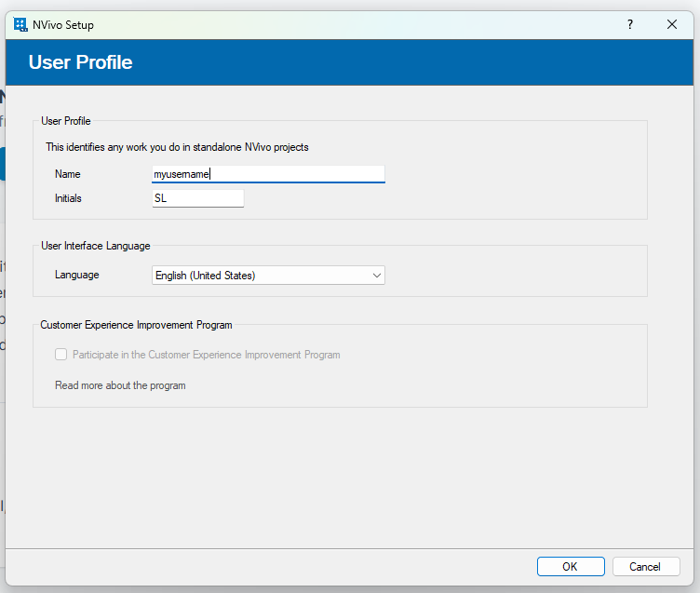Open the English (United States) language dropdown

[x=261, y=276]
